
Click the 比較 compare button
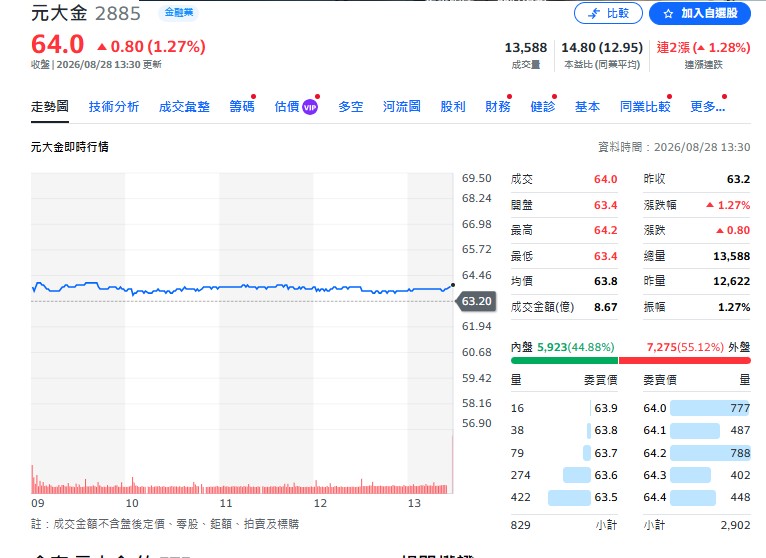click(608, 13)
